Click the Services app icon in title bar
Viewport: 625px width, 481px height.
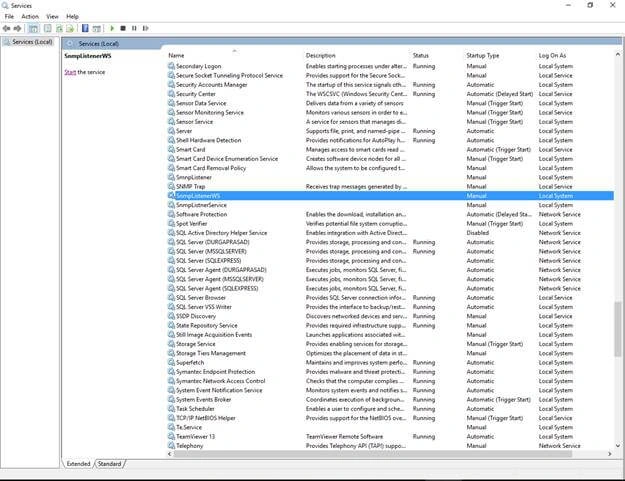tap(5, 6)
